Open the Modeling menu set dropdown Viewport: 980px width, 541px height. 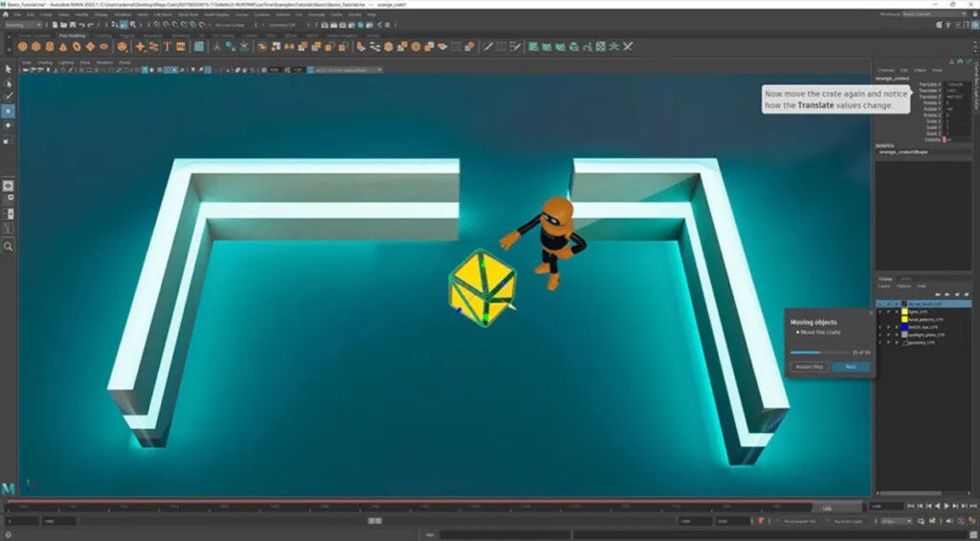pyautogui.click(x=23, y=25)
